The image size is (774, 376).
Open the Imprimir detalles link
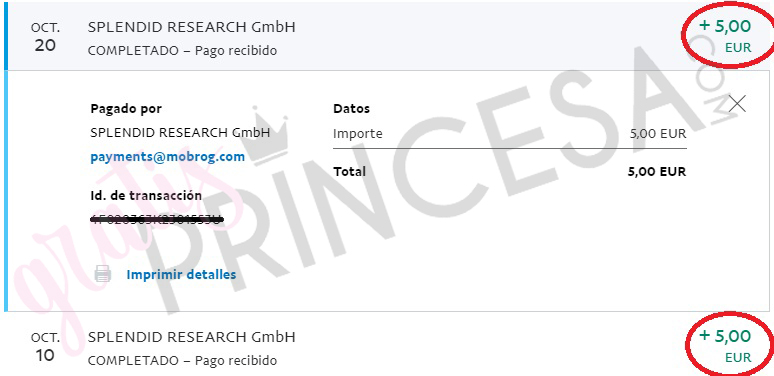pos(181,274)
